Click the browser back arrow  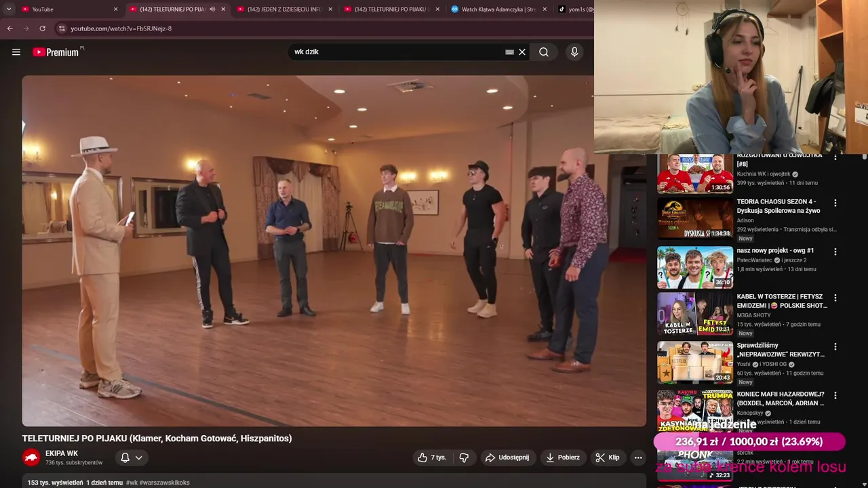tap(10, 28)
